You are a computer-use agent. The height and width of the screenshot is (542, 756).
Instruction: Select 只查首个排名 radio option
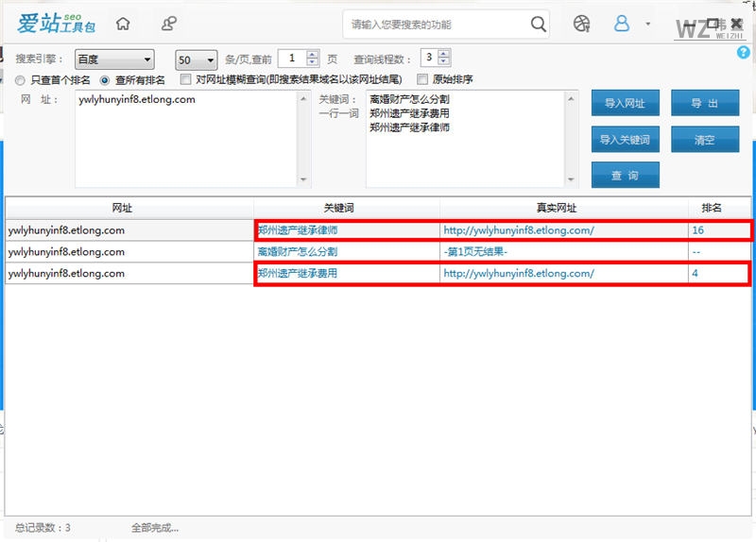pos(20,80)
